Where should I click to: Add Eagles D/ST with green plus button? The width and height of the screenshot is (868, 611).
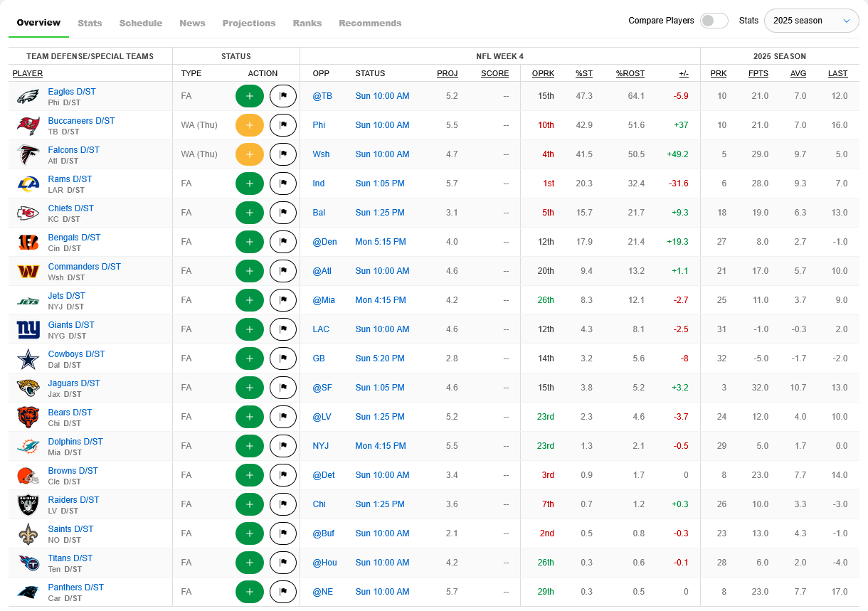click(x=250, y=96)
